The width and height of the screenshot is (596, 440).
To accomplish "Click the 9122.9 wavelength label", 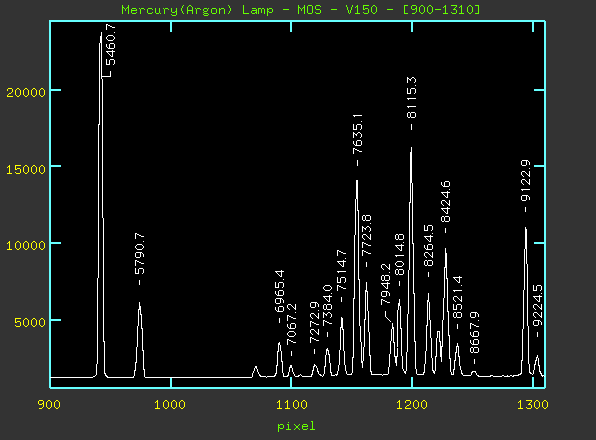I will 525,180.
